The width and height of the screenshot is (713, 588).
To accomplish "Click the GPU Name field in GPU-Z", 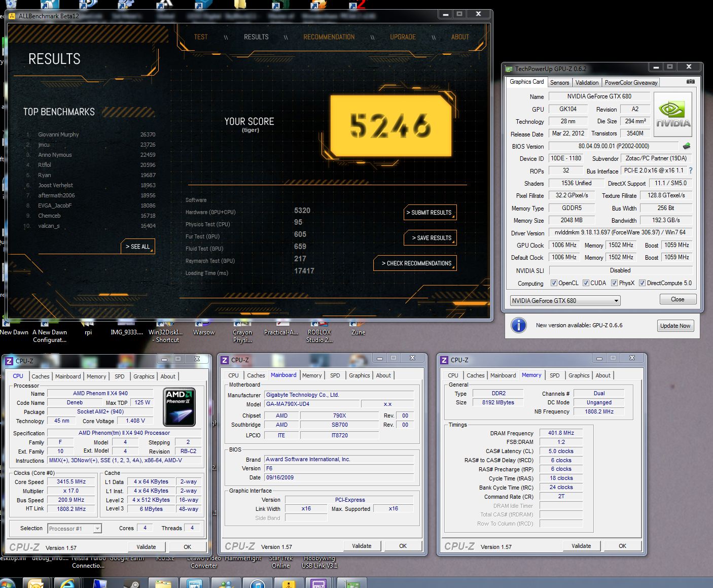I will click(x=599, y=96).
